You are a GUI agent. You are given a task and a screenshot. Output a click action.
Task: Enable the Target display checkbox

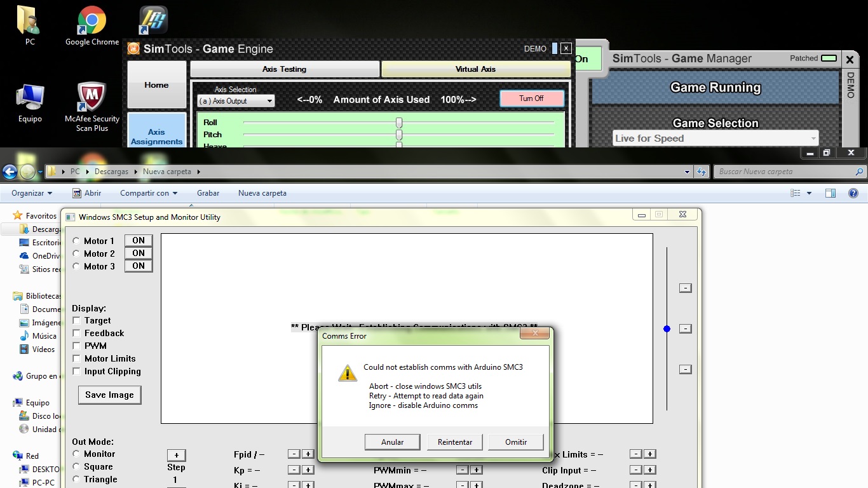pyautogui.click(x=76, y=321)
